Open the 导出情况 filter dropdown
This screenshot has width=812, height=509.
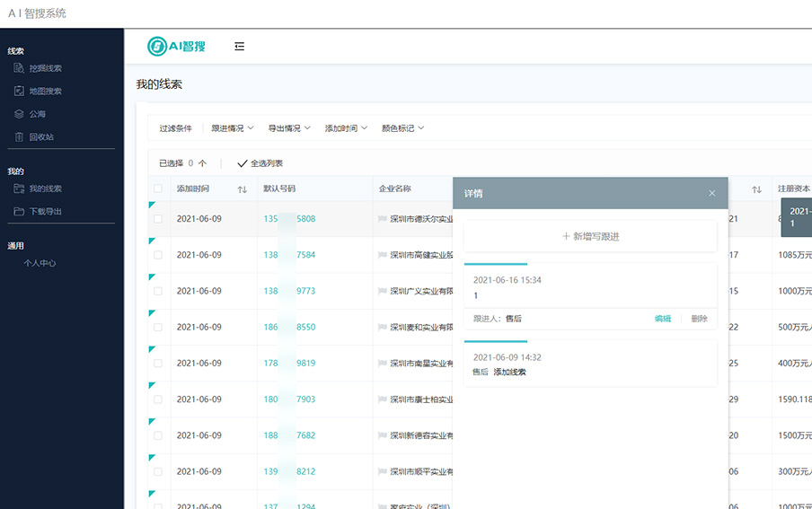tap(289, 128)
